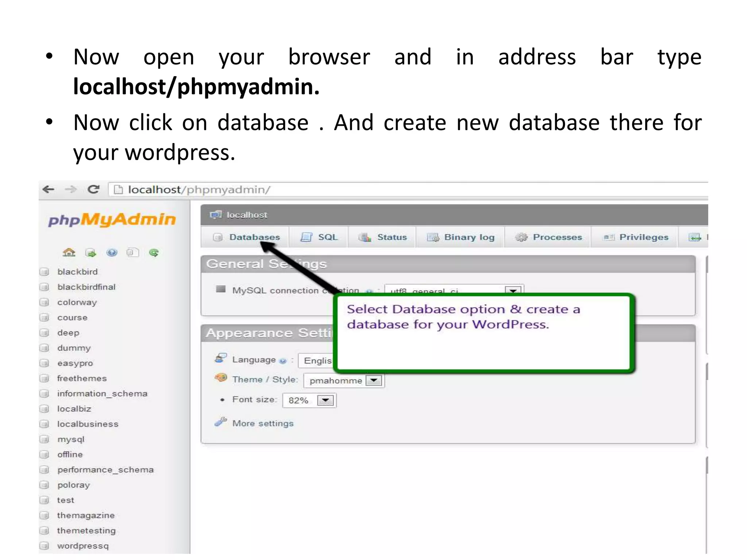Select the dummy database name
Viewport: 747px width, 560px height.
(x=74, y=348)
